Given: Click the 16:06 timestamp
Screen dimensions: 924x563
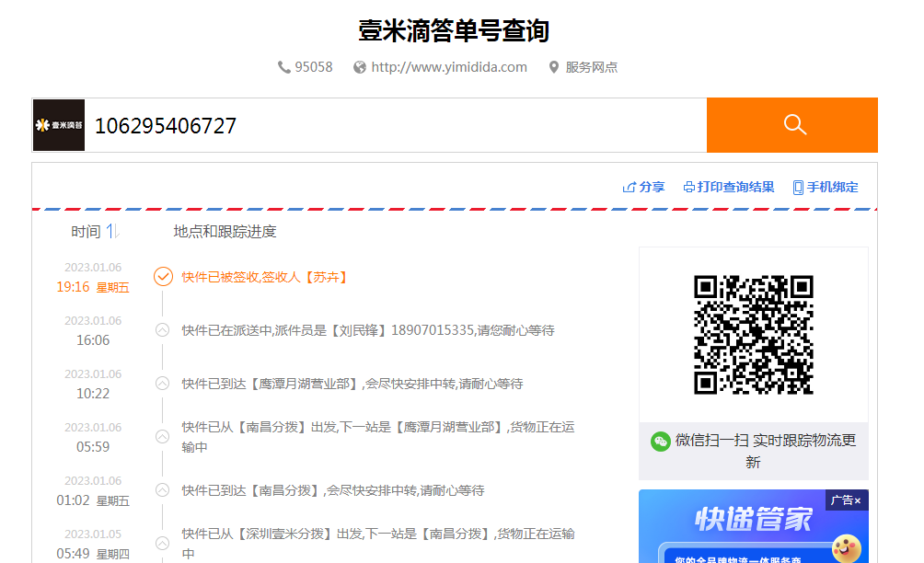Looking at the screenshot, I should coord(93,339).
